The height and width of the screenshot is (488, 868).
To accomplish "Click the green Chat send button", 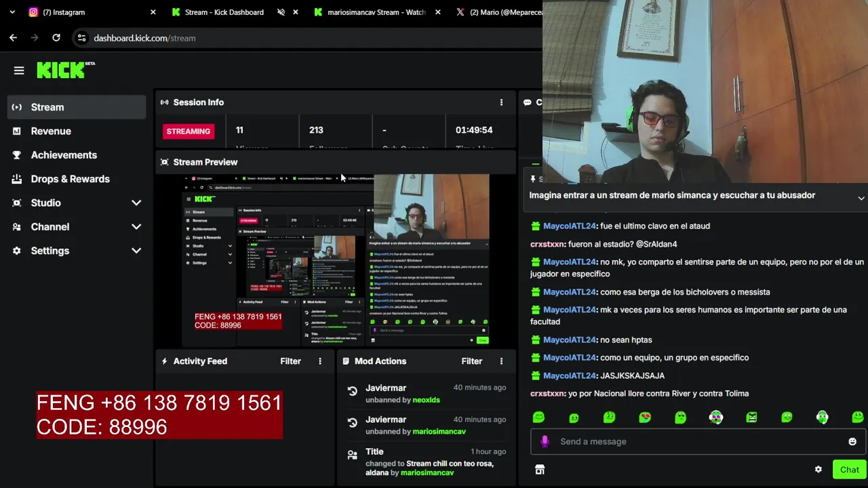I will click(849, 470).
